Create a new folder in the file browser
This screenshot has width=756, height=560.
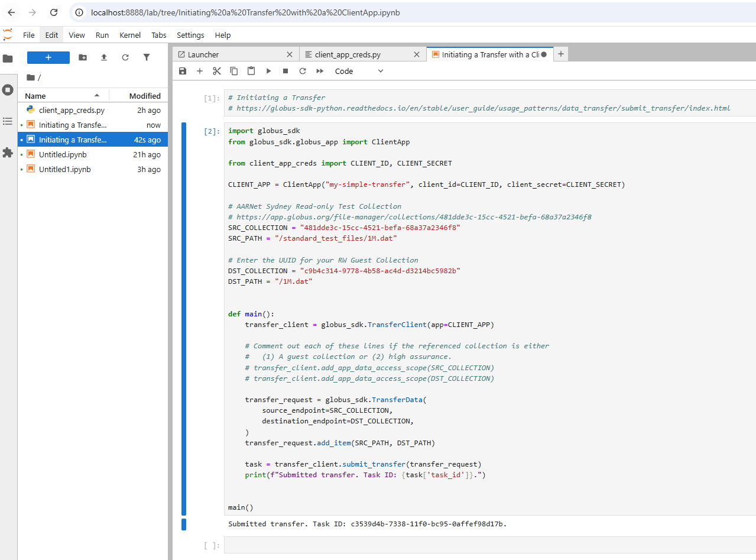pyautogui.click(x=82, y=57)
